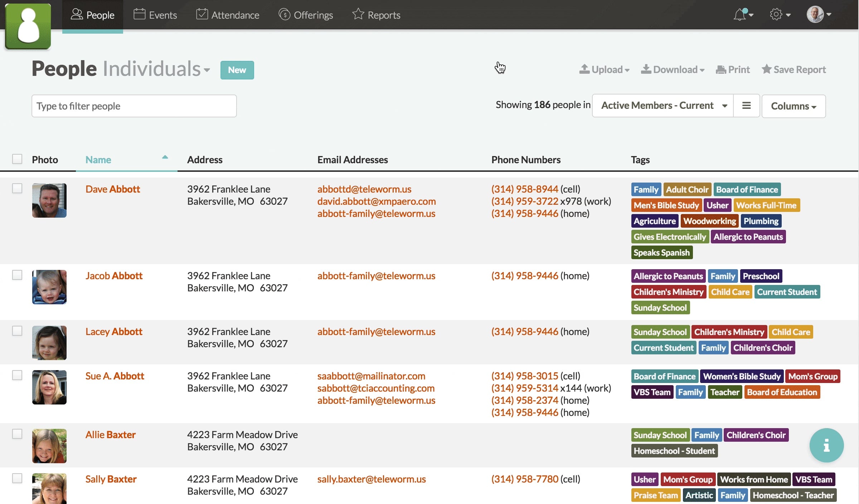This screenshot has height=504, width=859.
Task: Click the green person logo icon
Action: (x=28, y=26)
